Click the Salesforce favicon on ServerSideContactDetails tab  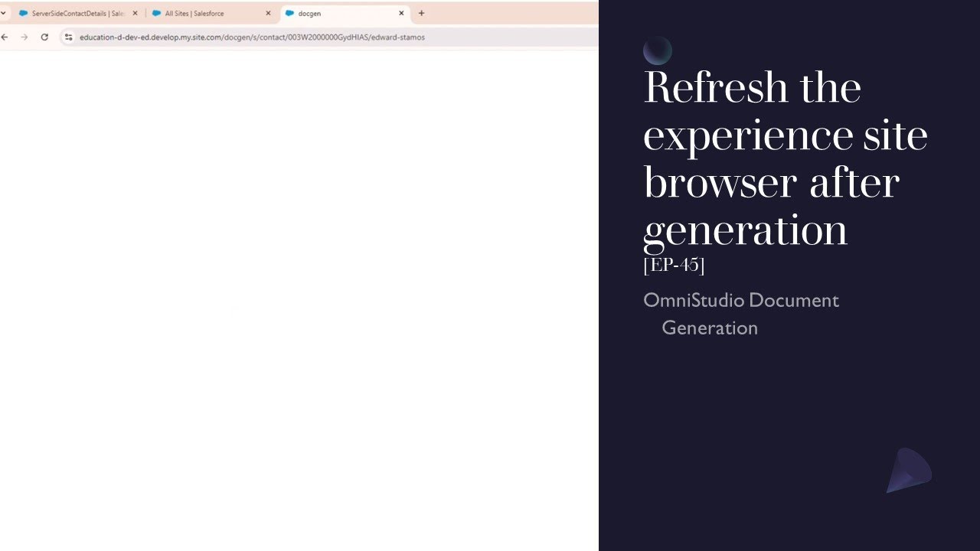click(23, 13)
